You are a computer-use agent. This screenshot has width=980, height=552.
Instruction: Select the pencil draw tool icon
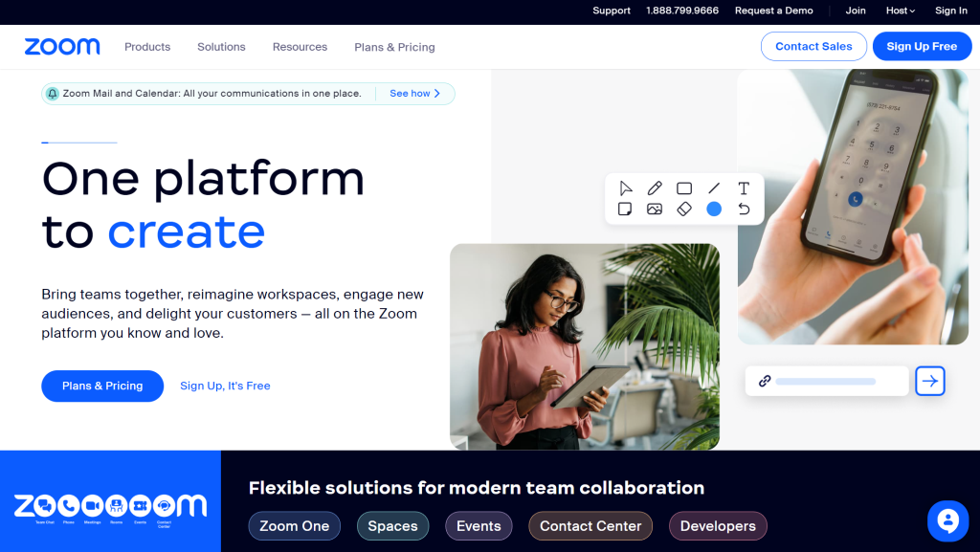pos(655,188)
